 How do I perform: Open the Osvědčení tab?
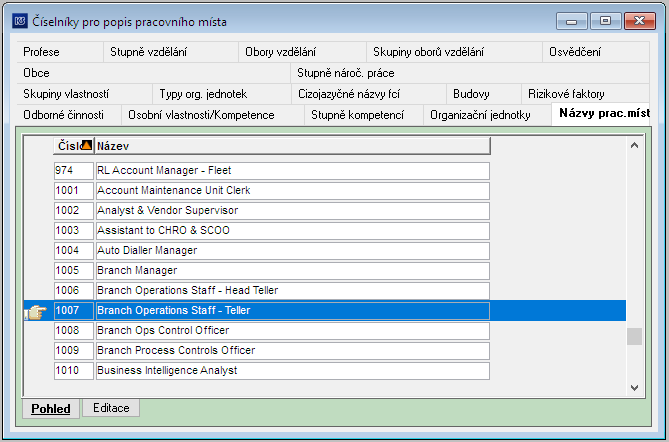point(596,52)
